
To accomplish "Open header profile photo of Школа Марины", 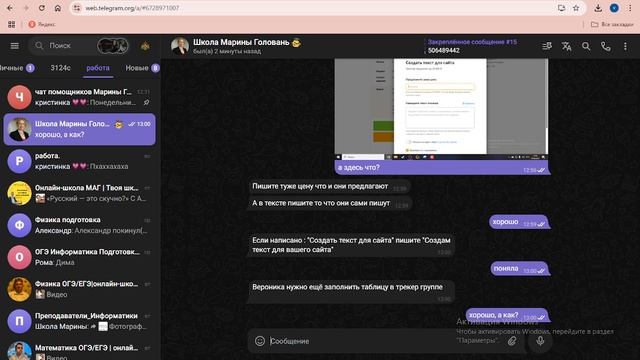I will click(180, 46).
